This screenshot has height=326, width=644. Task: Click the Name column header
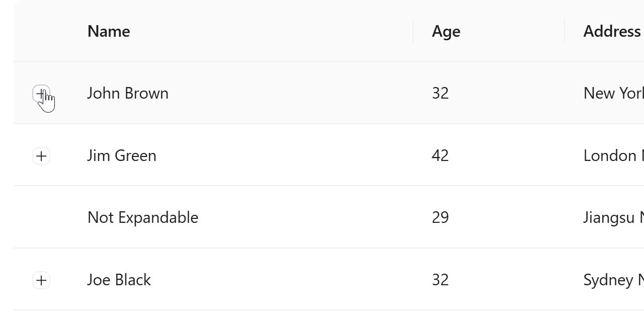[x=109, y=31]
